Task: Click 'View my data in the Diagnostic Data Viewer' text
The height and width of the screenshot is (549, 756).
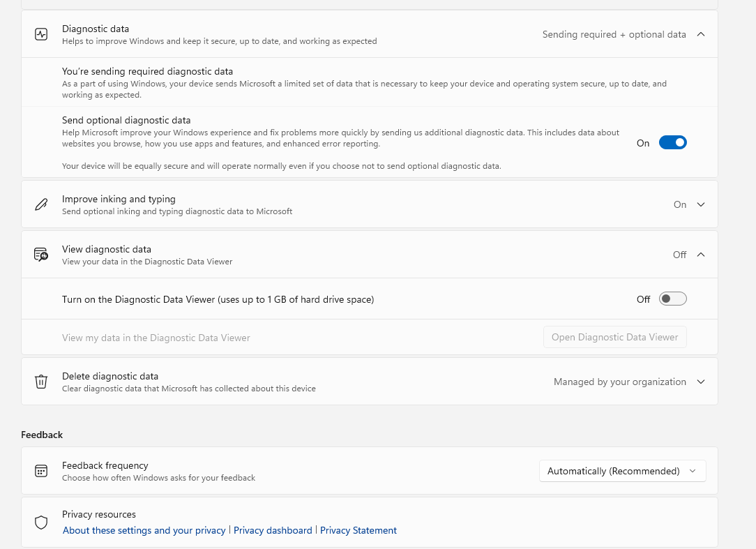Action: (156, 338)
